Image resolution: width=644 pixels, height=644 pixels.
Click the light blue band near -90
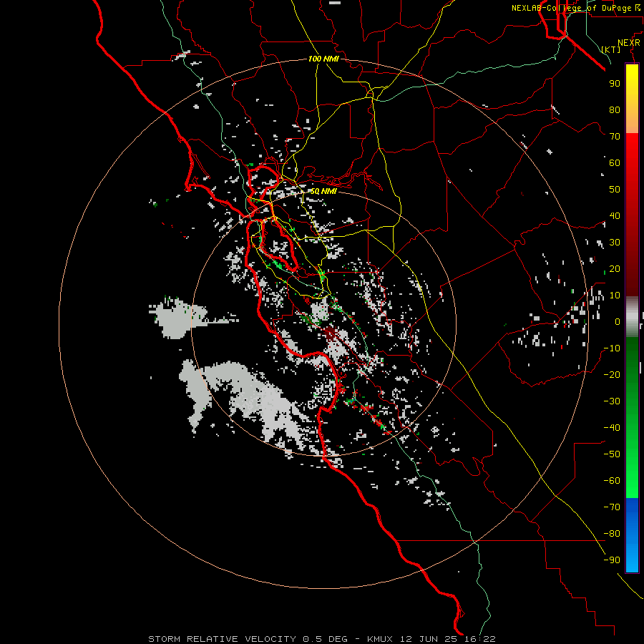pyautogui.click(x=632, y=560)
